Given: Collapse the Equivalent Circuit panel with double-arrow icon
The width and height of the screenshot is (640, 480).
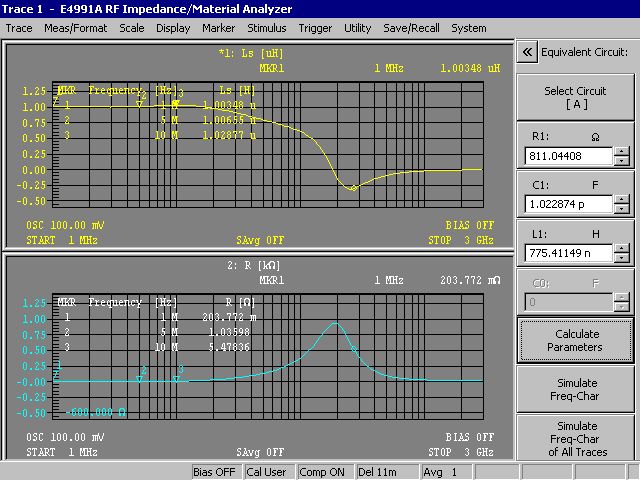Looking at the screenshot, I should pos(527,52).
